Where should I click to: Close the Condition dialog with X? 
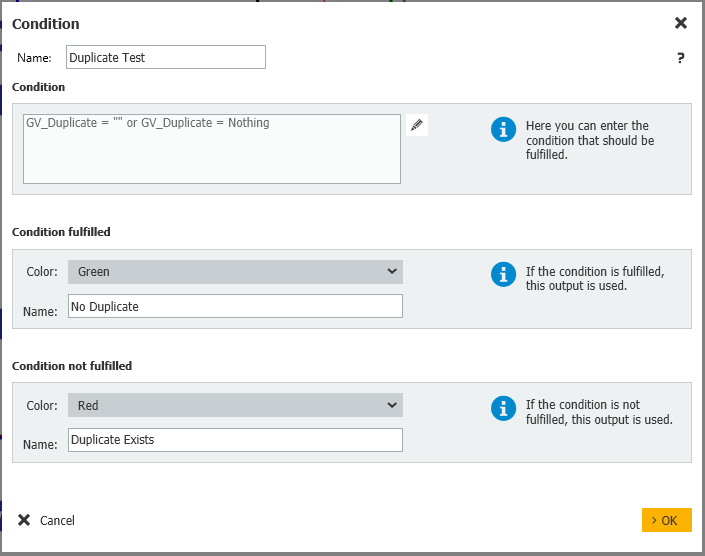681,23
